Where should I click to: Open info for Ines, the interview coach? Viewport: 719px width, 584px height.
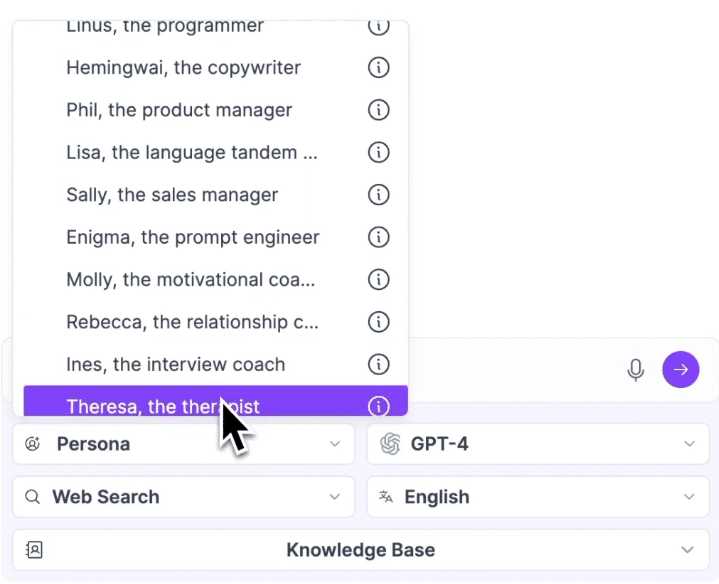(x=378, y=364)
